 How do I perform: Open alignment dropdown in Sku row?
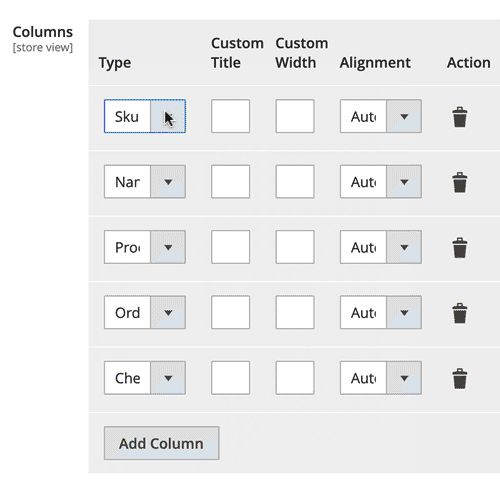click(381, 116)
